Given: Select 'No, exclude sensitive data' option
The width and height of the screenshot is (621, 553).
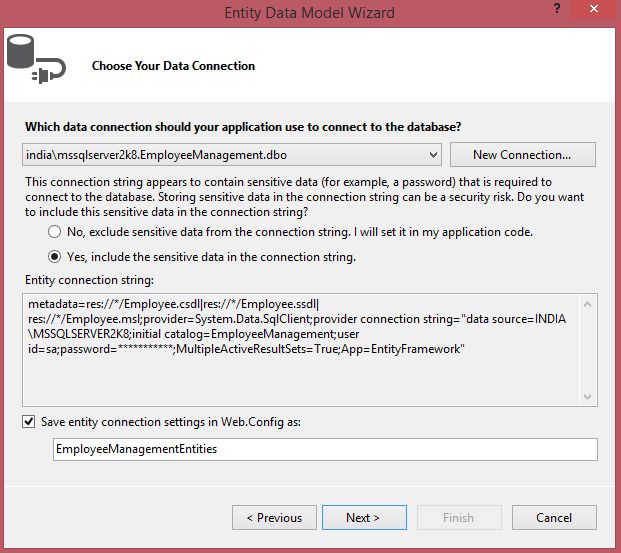Looking at the screenshot, I should 55,231.
